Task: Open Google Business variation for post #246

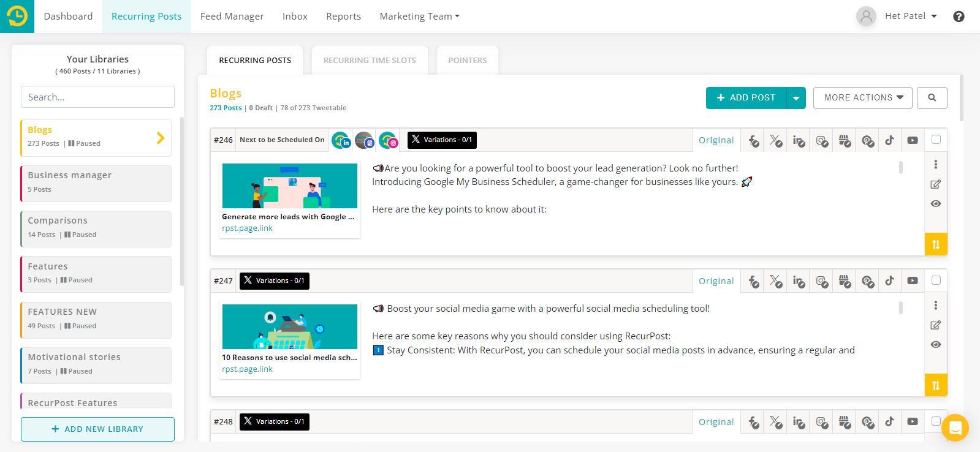Action: pos(845,140)
